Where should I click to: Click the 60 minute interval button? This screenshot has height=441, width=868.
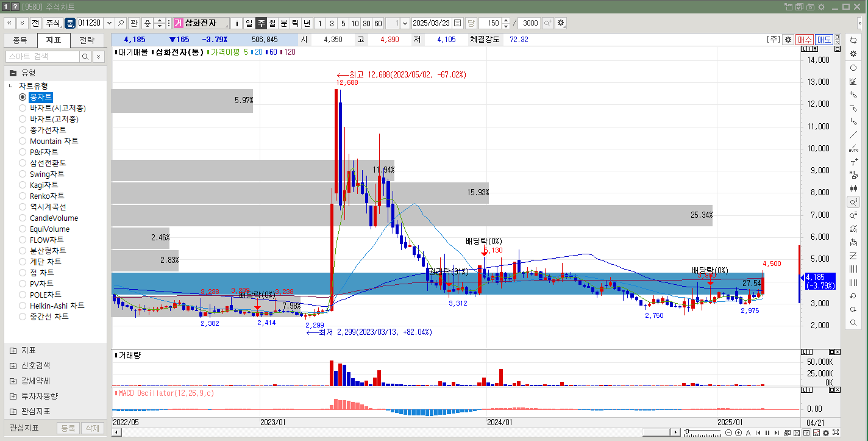pos(378,23)
